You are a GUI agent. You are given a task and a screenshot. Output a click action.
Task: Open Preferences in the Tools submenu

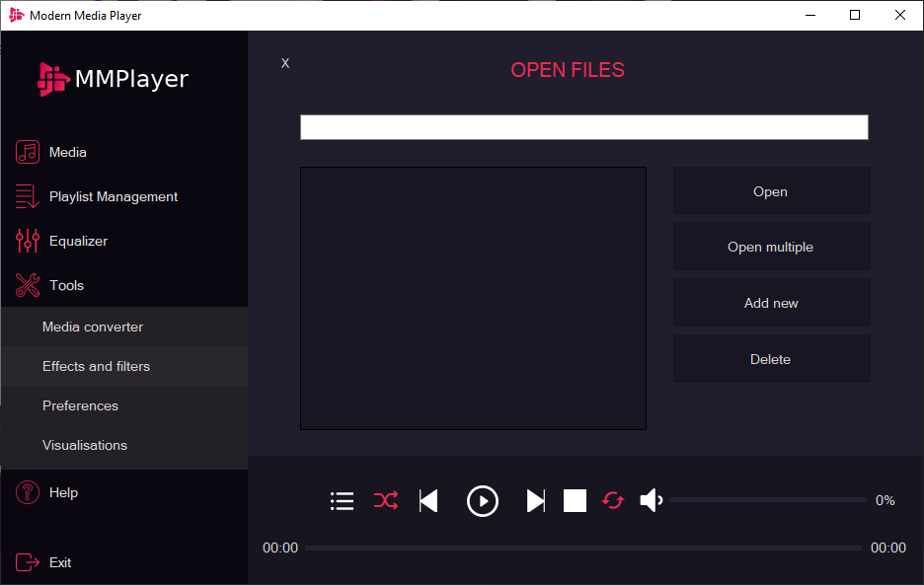[123, 405]
